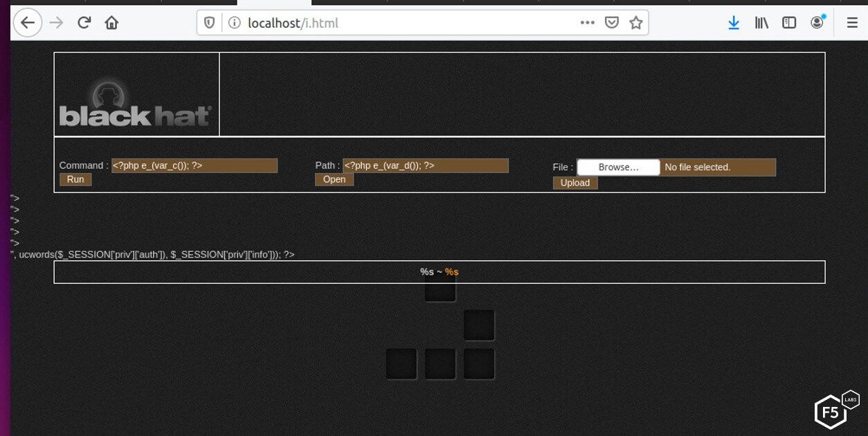Click the Firefox Account profile icon
The width and height of the screenshot is (868, 436).
(x=817, y=22)
